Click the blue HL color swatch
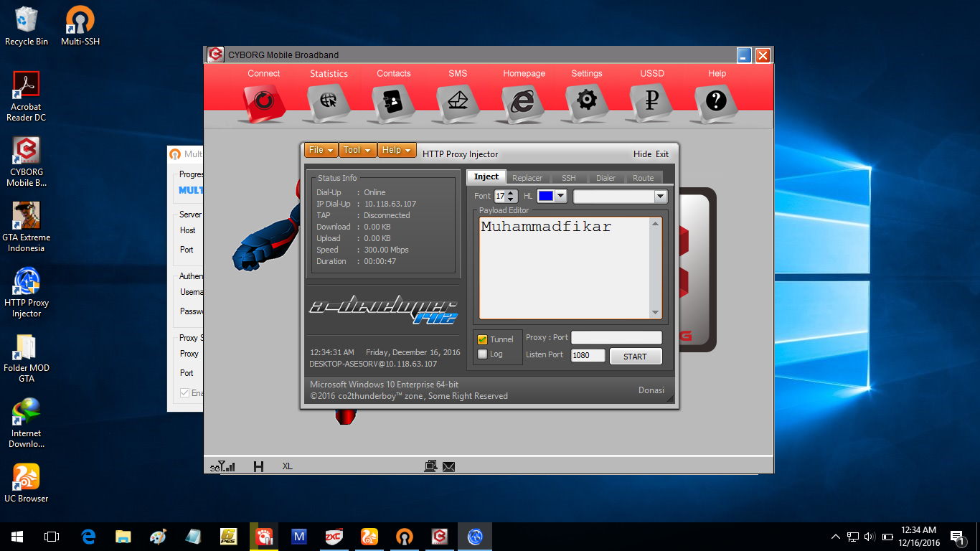 [x=546, y=196]
